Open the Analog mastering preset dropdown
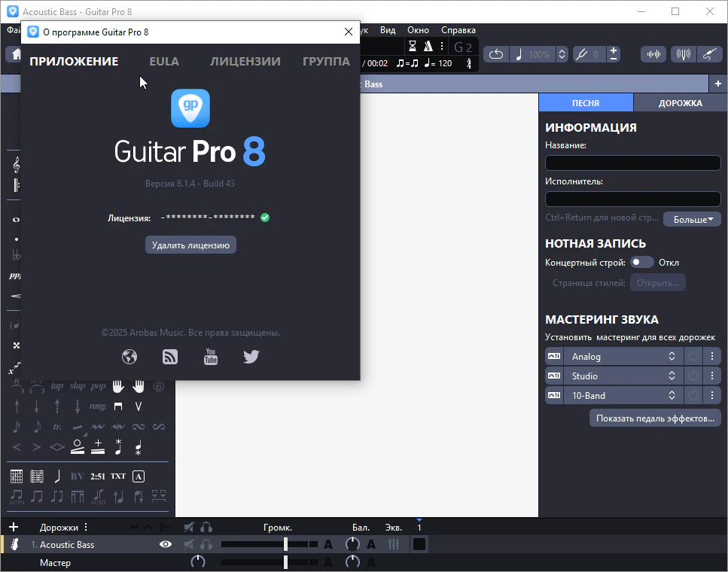 (622, 357)
